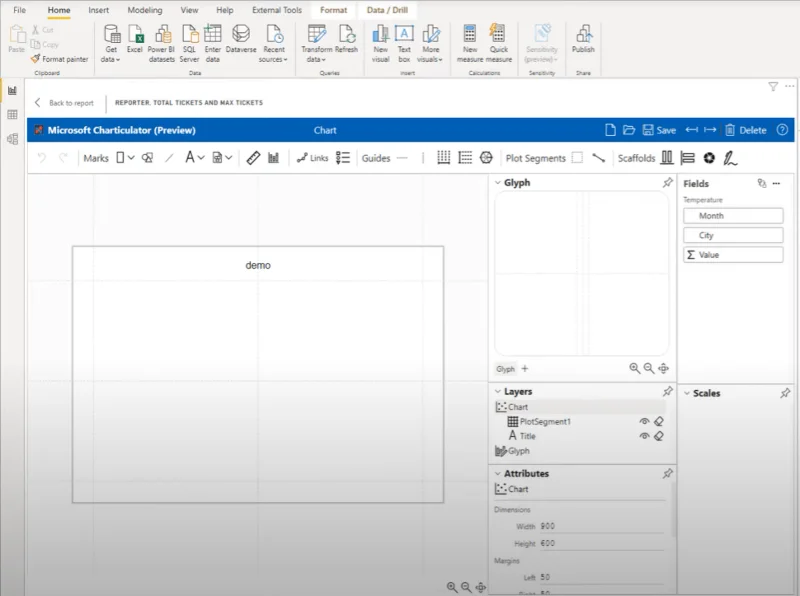Click Format painter
Screen dimensions: 800x596
pos(60,59)
